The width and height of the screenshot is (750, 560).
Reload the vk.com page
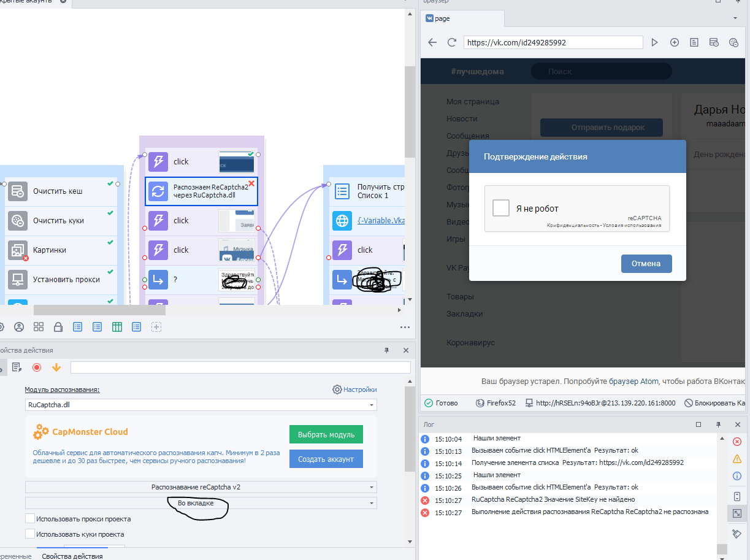point(452,42)
